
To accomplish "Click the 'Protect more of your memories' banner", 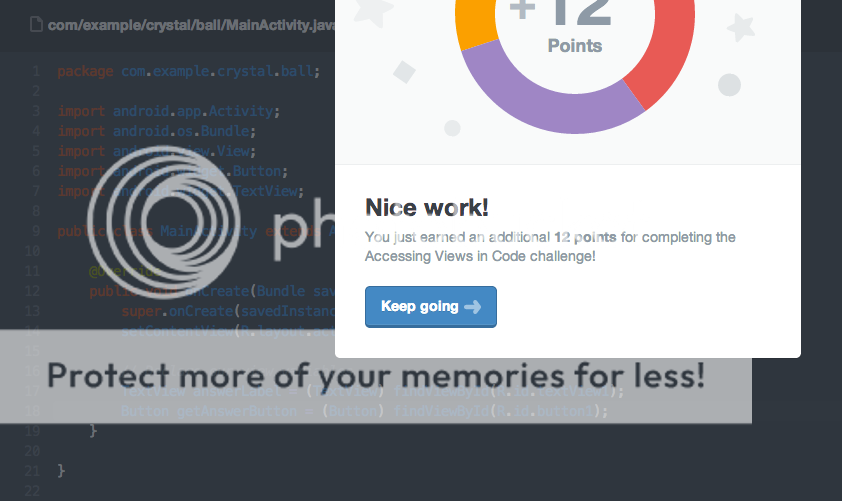I will (375, 377).
